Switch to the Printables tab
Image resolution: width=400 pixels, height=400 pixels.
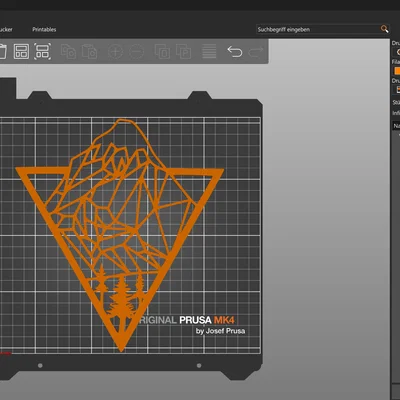tap(44, 29)
